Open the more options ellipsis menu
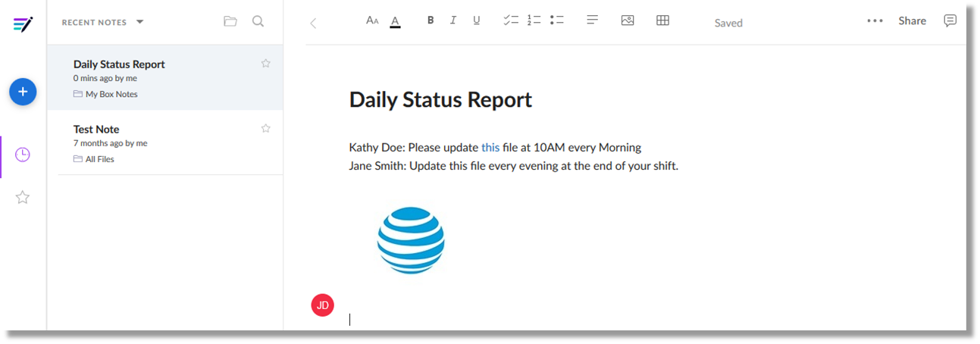980x344 pixels. click(875, 21)
